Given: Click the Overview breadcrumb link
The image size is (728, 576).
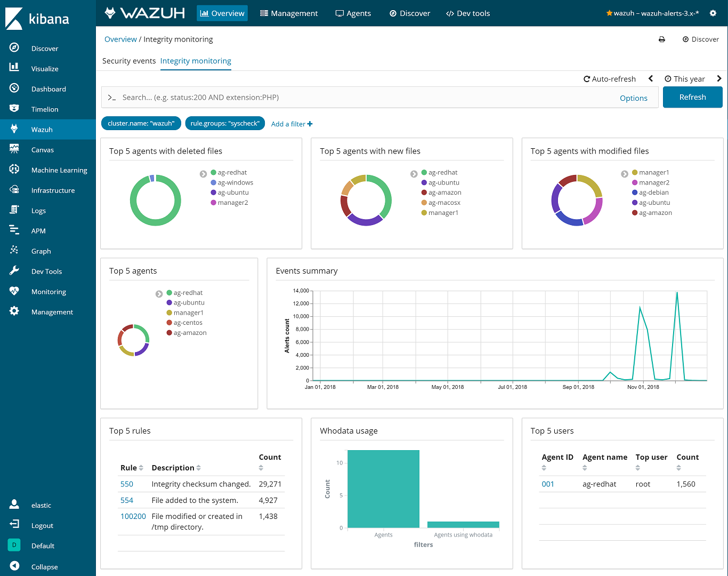Looking at the screenshot, I should [120, 39].
